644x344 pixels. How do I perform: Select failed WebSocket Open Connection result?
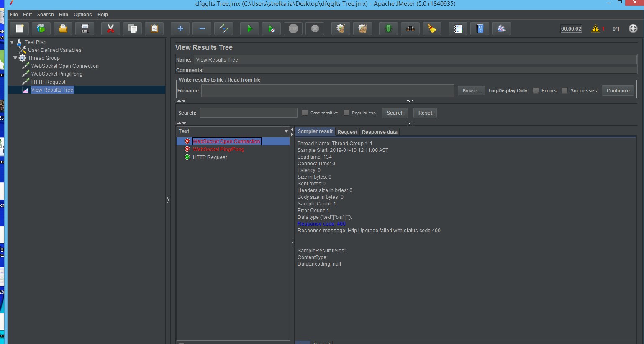226,141
